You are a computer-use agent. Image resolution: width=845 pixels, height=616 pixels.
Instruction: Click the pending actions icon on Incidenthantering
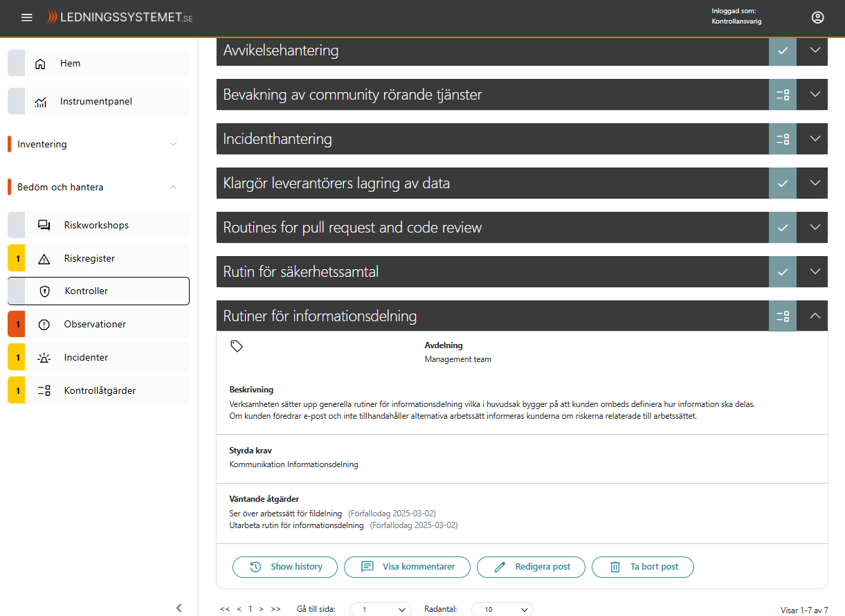click(x=783, y=139)
